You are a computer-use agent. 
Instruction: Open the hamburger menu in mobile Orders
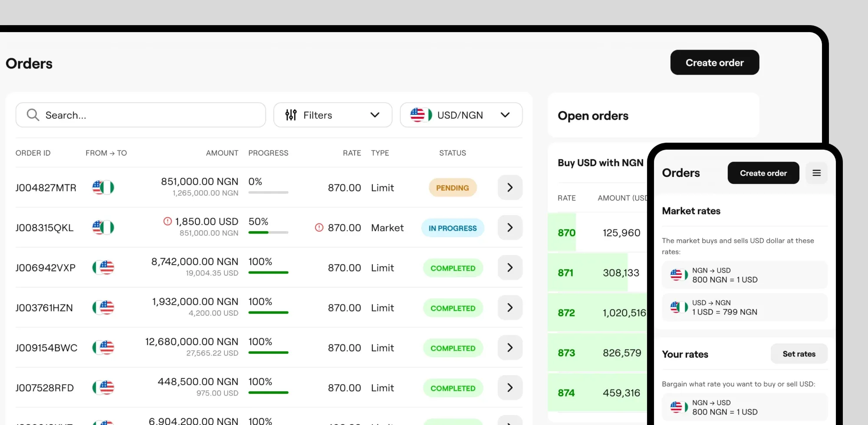click(x=816, y=173)
